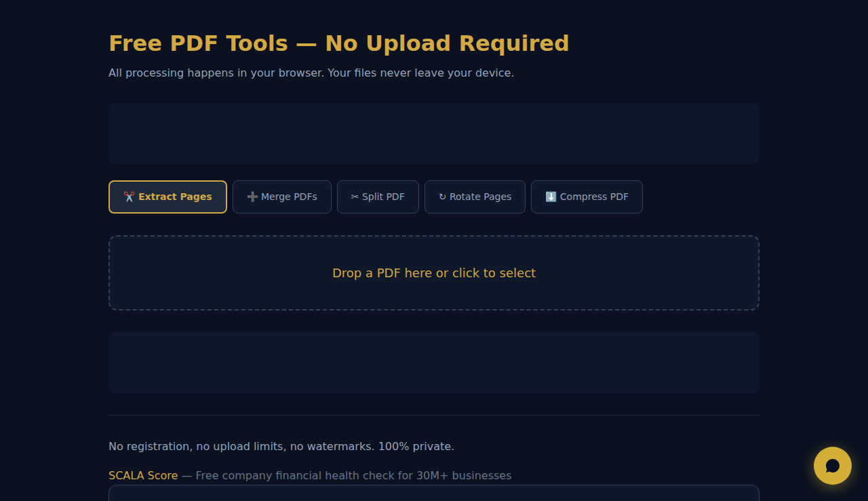Screen dimensions: 868x501
Task: Open the chat bubble widget
Action: [x=833, y=466]
